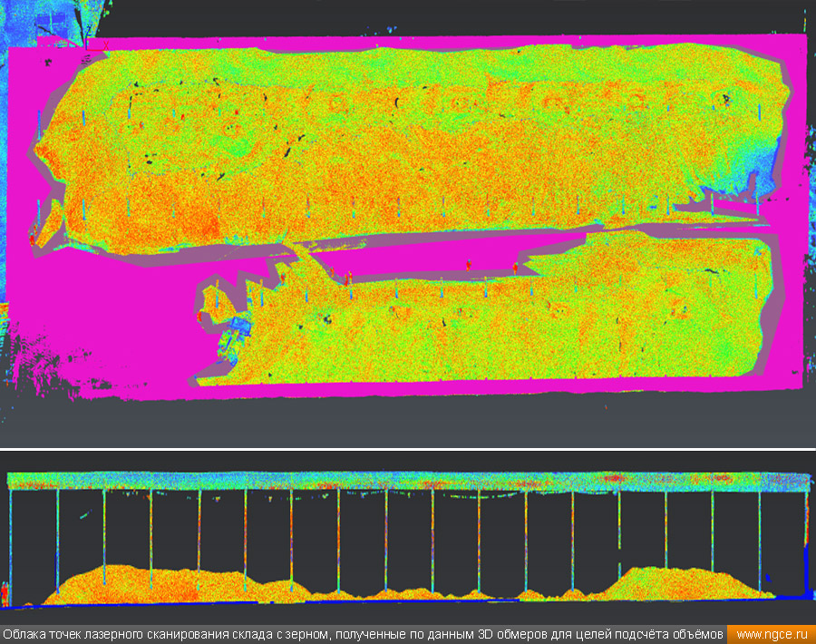Screen dimensions: 816x644
Task: Click the red hotspot on the section roof
Action: 618,477
